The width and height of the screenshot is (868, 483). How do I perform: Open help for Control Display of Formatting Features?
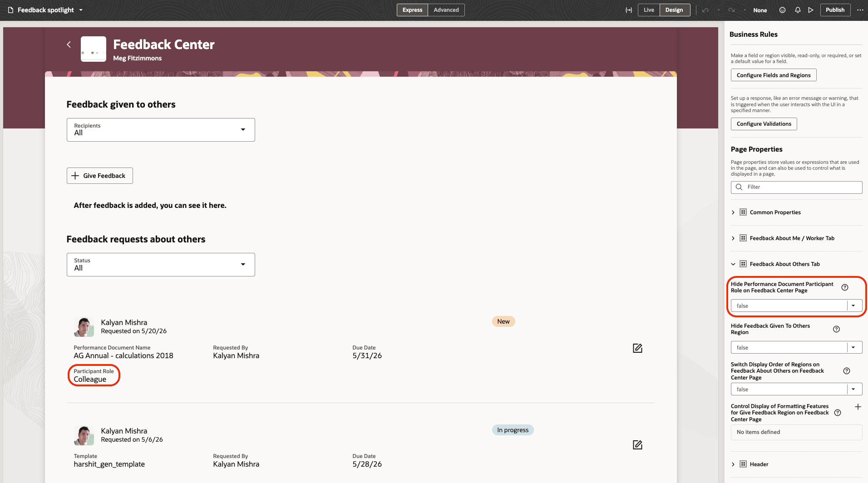click(838, 413)
